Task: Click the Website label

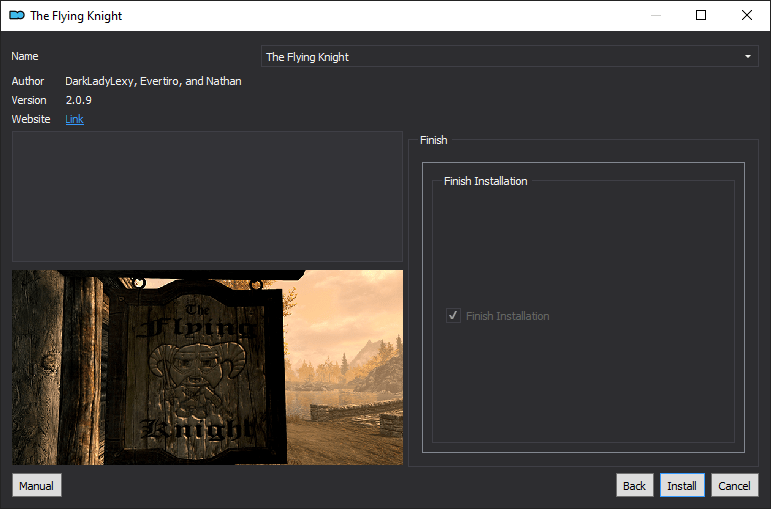Action: (31, 119)
